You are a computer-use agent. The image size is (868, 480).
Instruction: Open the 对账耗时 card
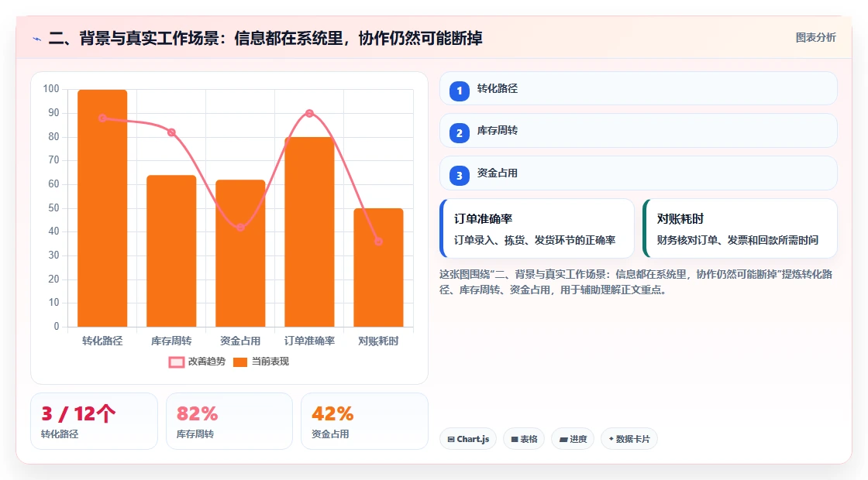point(739,228)
